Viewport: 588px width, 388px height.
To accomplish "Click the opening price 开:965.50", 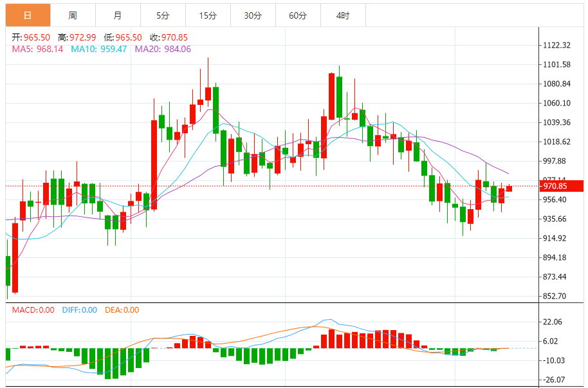I will pyautogui.click(x=31, y=37).
